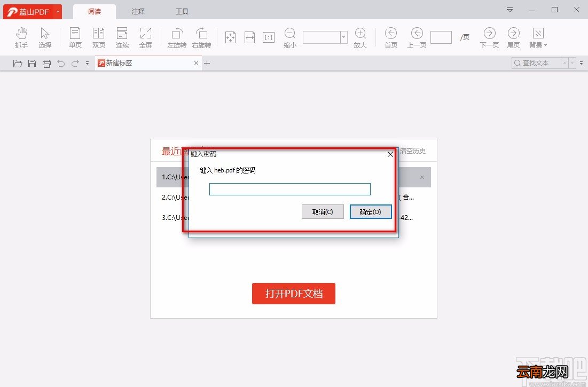Click 取消(C) in the password dialog

pos(323,212)
